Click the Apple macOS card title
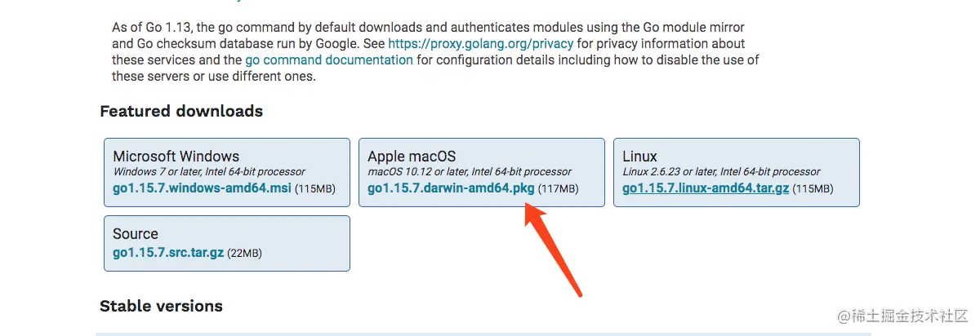Image resolution: width=980 pixels, height=336 pixels. tap(412, 156)
